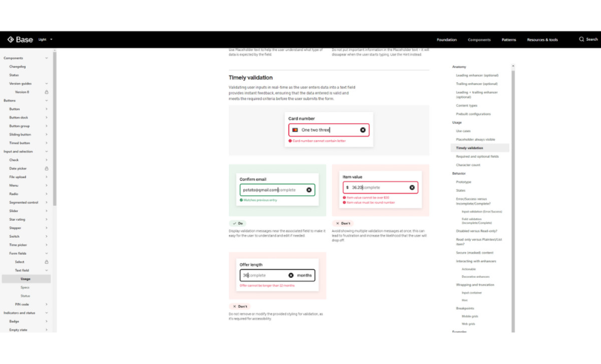Clear the Offer length input
This screenshot has width=601, height=364.
pyautogui.click(x=291, y=275)
